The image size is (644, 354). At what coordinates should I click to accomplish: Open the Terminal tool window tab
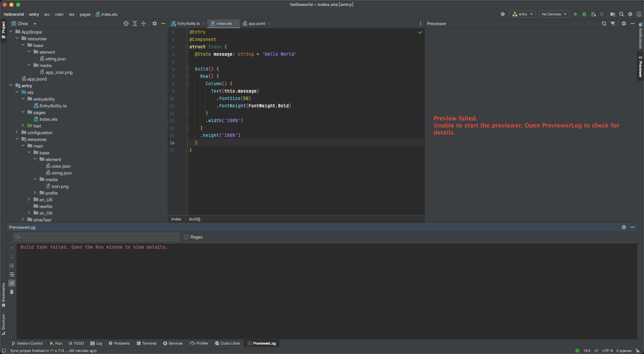coord(147,343)
